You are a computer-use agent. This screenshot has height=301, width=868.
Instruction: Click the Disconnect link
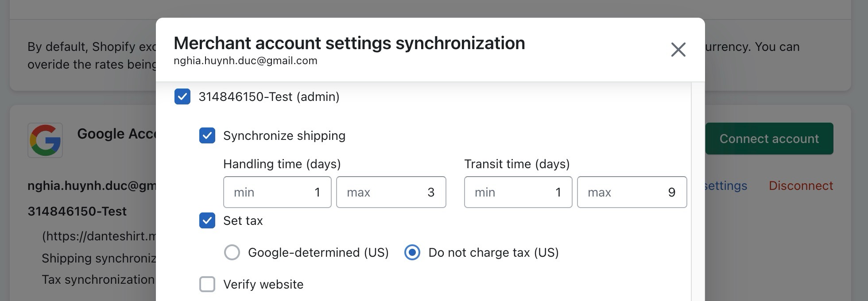tap(801, 185)
